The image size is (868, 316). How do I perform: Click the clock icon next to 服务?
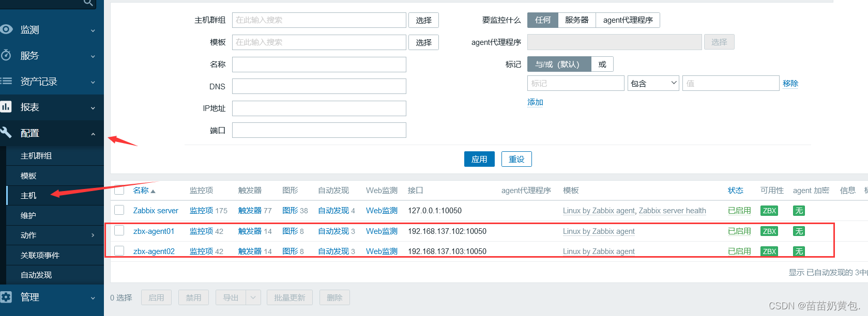tap(6, 55)
